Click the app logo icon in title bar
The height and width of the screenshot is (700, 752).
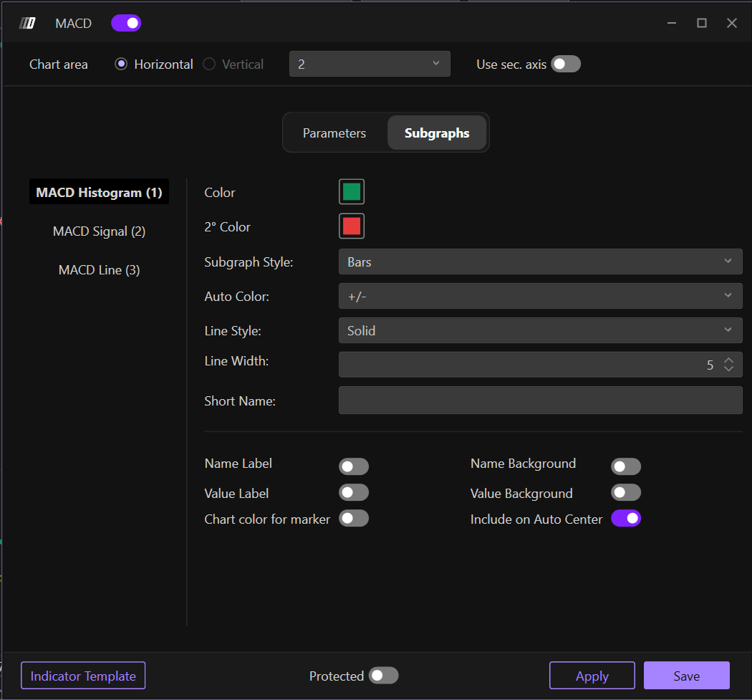(27, 23)
